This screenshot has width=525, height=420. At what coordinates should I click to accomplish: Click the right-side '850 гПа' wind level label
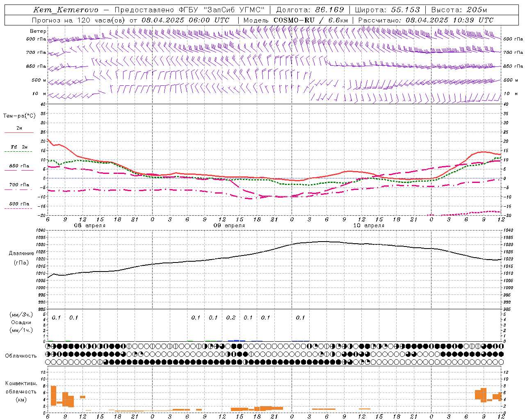point(513,66)
